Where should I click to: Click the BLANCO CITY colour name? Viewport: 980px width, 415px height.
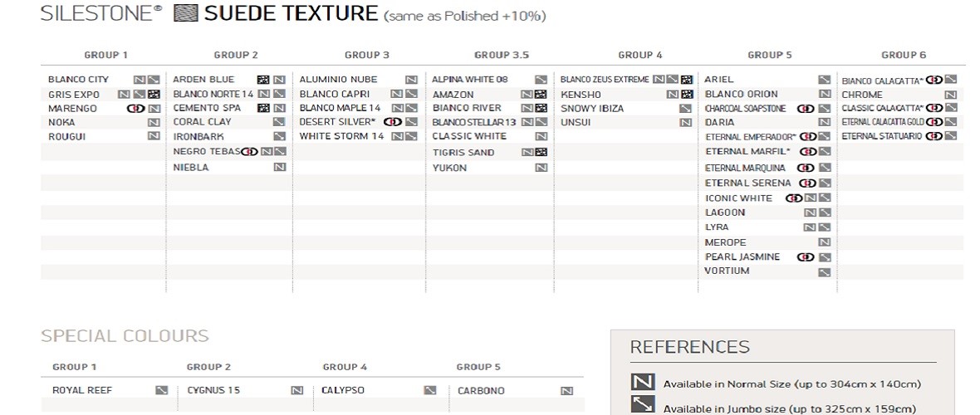(78, 80)
